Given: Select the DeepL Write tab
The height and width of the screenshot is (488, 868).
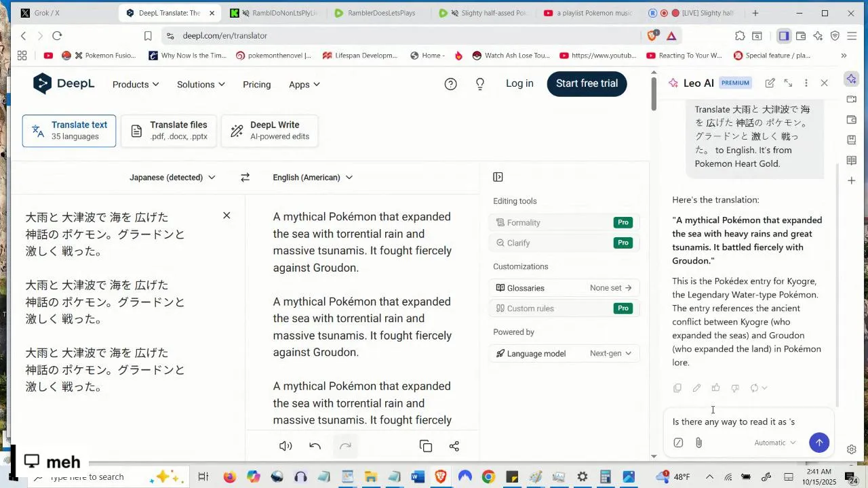Looking at the screenshot, I should pyautogui.click(x=269, y=131).
